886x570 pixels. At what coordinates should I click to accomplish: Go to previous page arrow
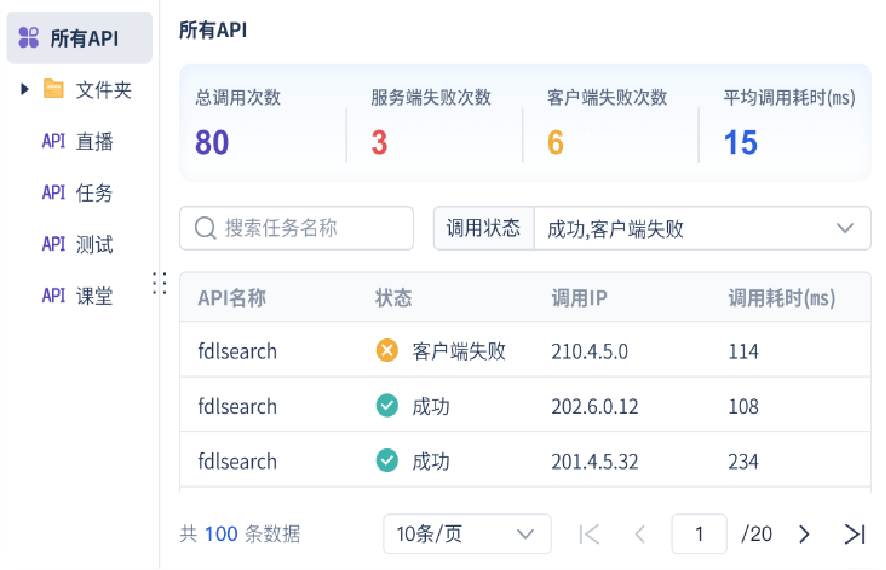click(640, 534)
